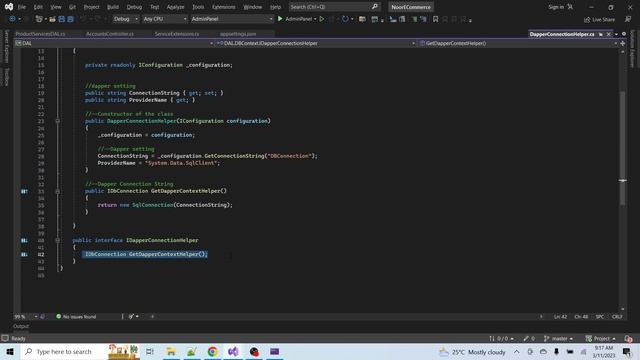Click the NoorECommerce solution name button
The height and width of the screenshot is (360, 640).
click(x=411, y=7)
